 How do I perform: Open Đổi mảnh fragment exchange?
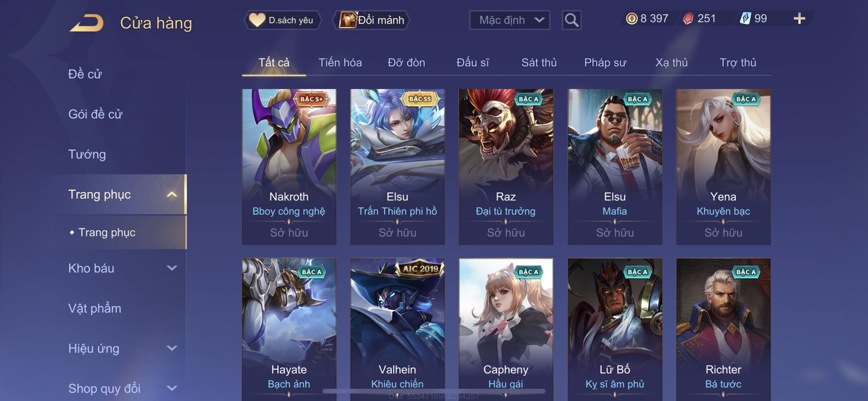point(372,20)
